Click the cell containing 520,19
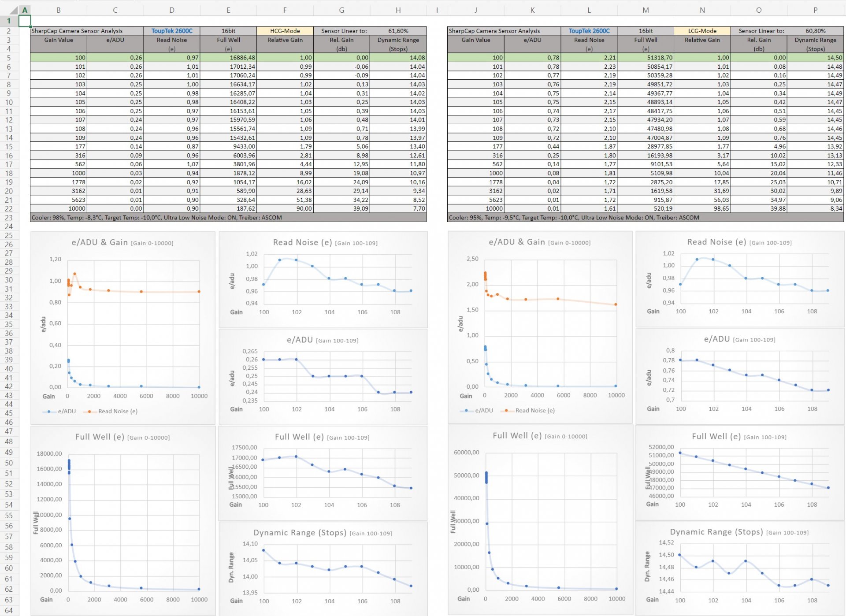 (x=646, y=208)
